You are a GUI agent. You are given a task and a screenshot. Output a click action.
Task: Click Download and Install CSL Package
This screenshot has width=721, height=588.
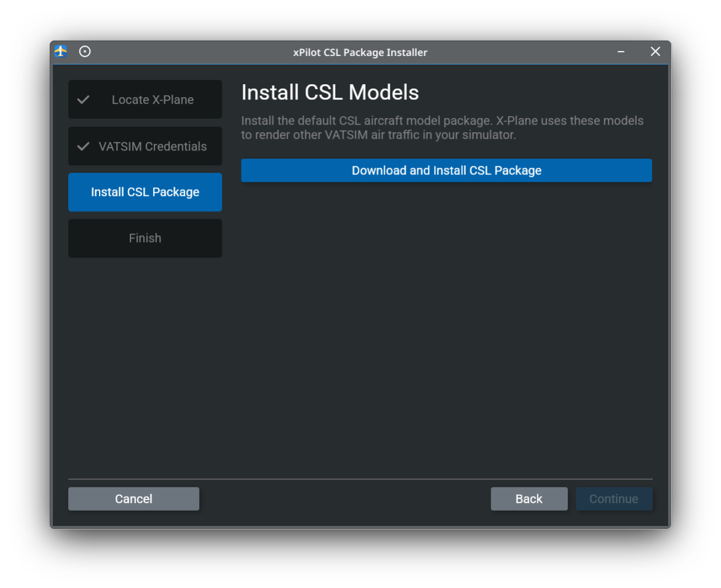(x=446, y=170)
